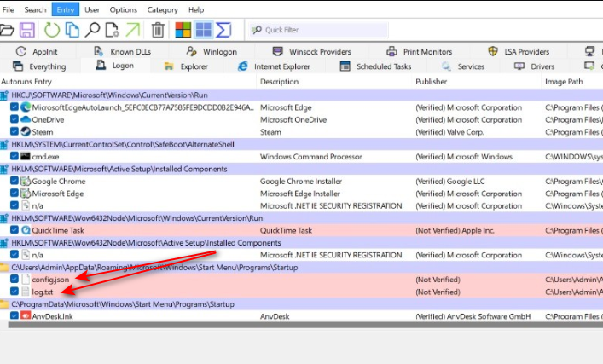Open the Entry menu
Screen dimensions: 603x364
[x=66, y=9]
